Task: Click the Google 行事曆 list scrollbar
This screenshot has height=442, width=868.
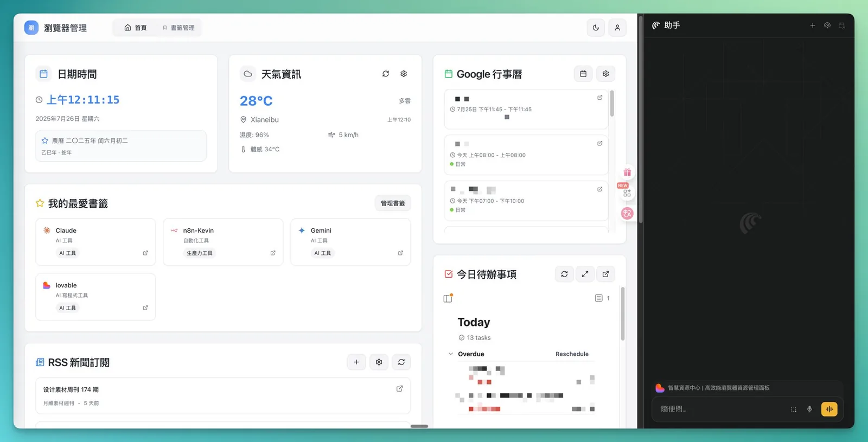Action: tap(612, 104)
